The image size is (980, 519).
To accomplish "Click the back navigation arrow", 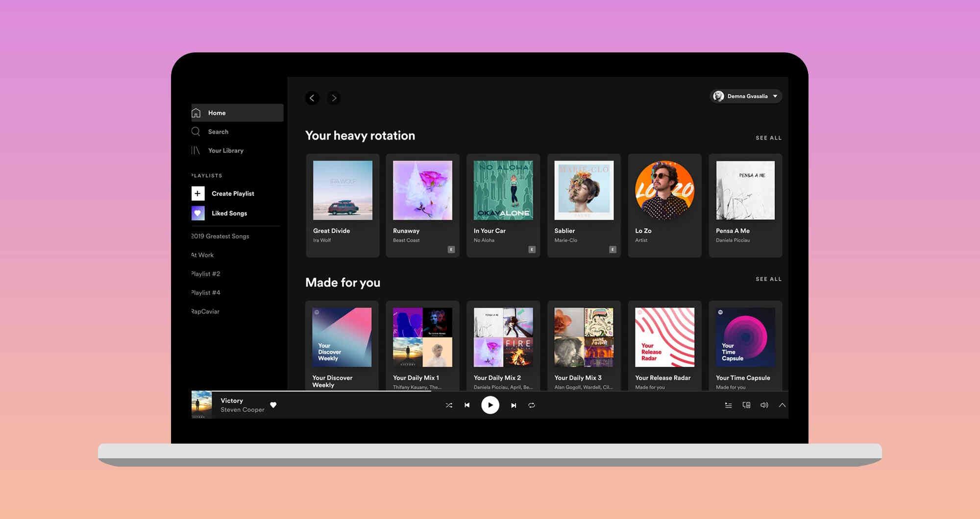I will 313,98.
